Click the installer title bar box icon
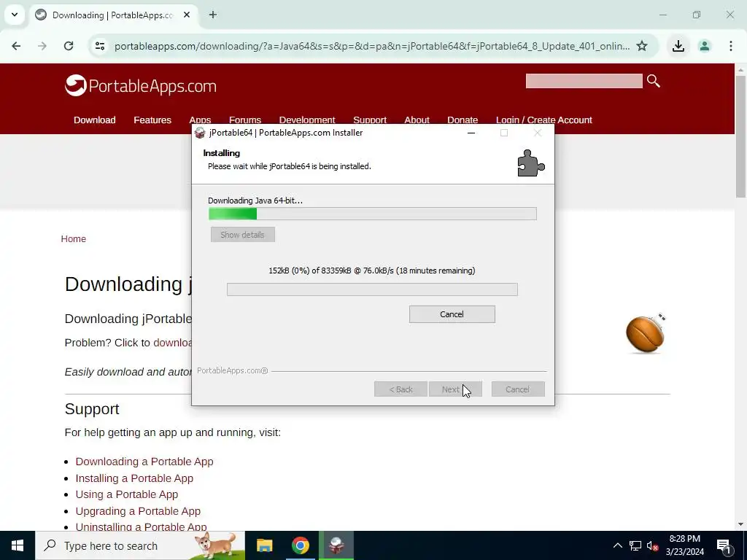The height and width of the screenshot is (560, 747). 200,133
